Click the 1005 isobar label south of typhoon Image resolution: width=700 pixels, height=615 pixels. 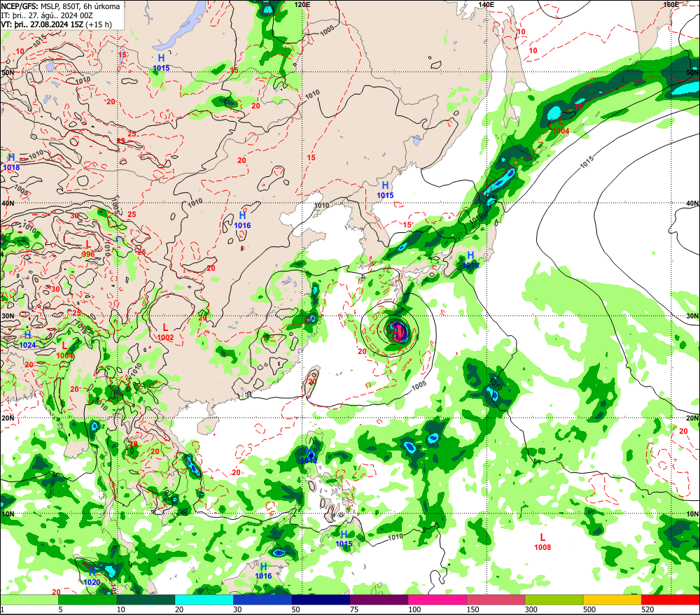[419, 386]
